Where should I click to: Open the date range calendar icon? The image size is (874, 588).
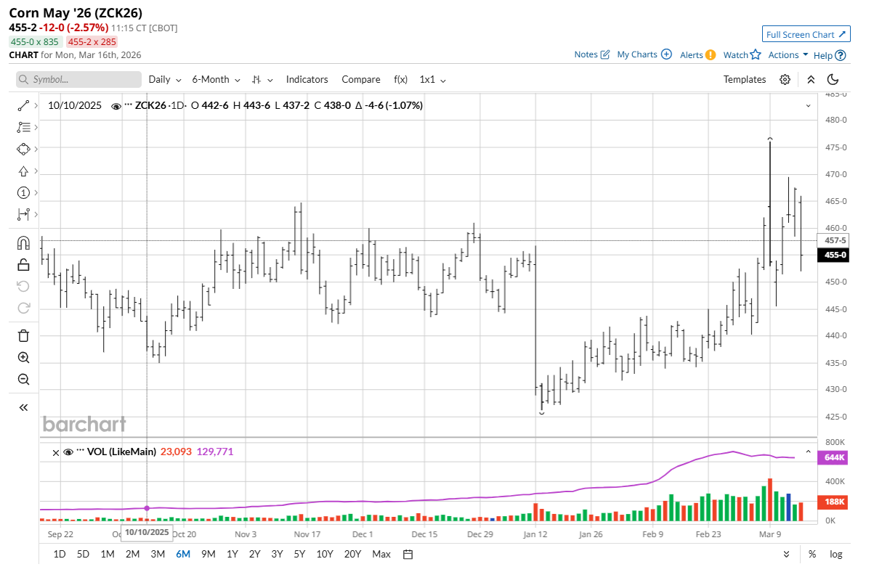pyautogui.click(x=408, y=555)
